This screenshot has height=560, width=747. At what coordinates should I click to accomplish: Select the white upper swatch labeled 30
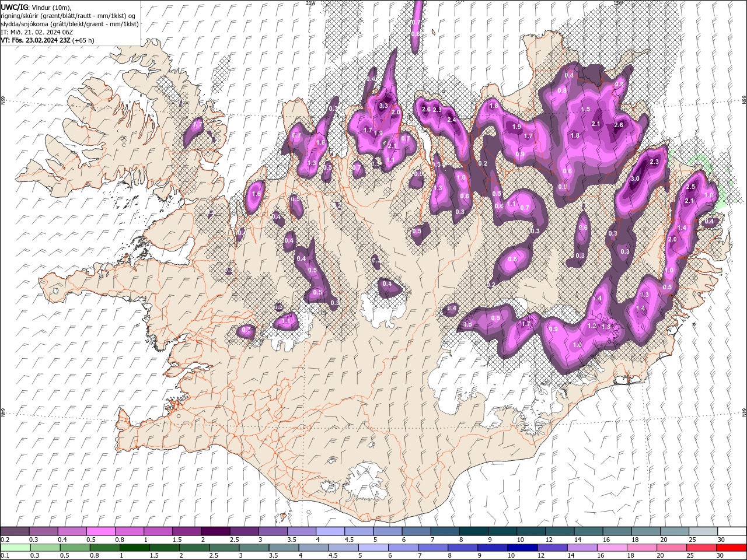pyautogui.click(x=732, y=531)
